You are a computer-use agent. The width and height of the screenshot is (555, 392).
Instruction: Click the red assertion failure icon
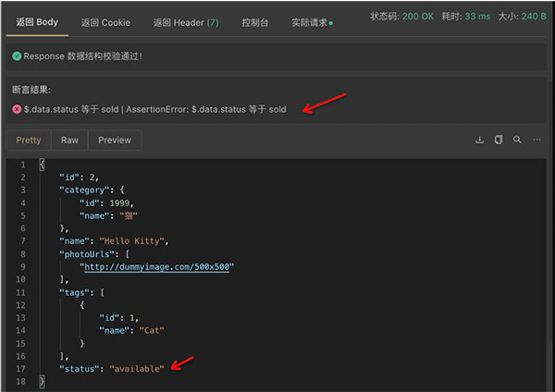pyautogui.click(x=17, y=109)
